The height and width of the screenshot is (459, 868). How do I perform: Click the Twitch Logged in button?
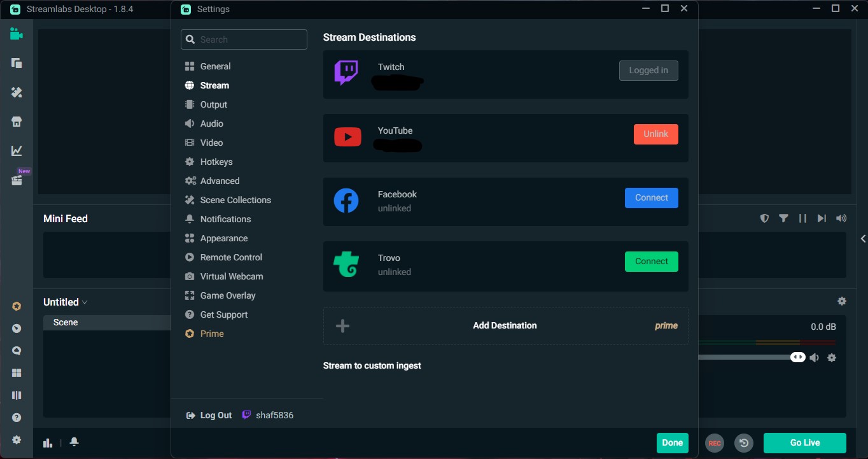[x=648, y=71]
